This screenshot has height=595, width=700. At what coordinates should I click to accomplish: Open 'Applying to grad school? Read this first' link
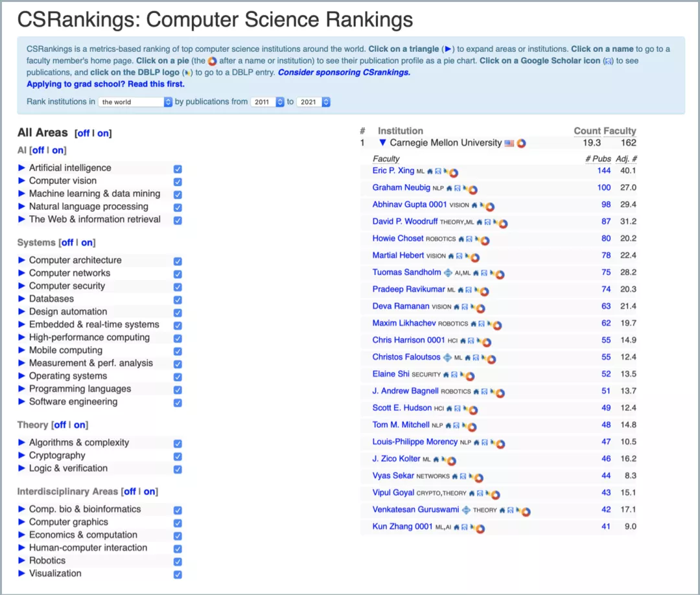106,84
